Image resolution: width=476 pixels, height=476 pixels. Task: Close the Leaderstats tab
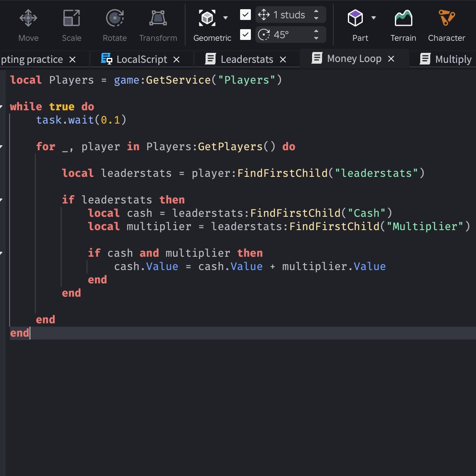click(x=283, y=59)
